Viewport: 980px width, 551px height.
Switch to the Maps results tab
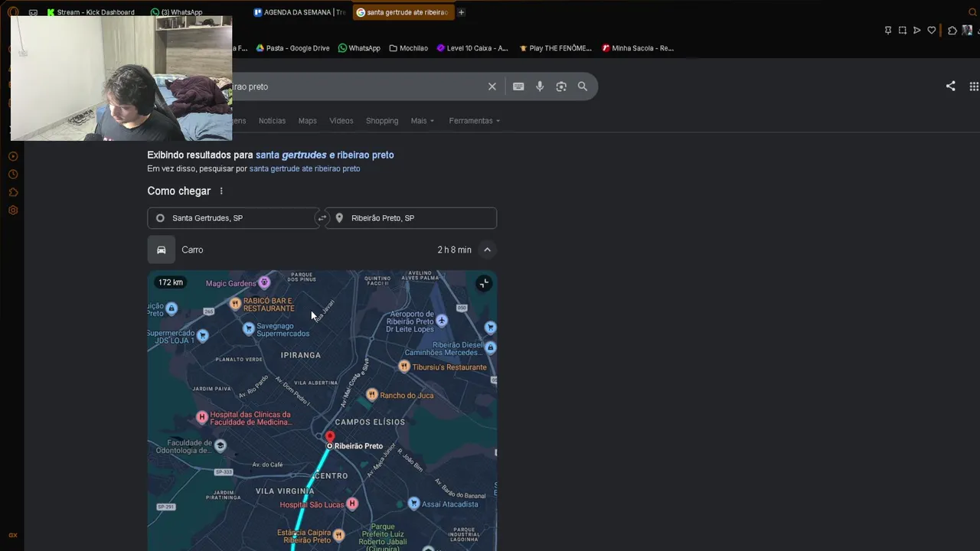click(x=307, y=121)
